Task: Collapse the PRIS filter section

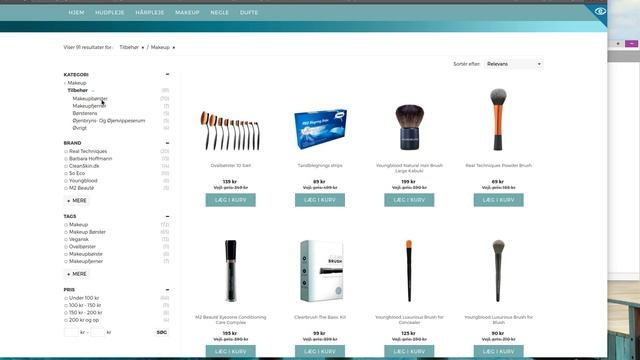Action: 167,290
